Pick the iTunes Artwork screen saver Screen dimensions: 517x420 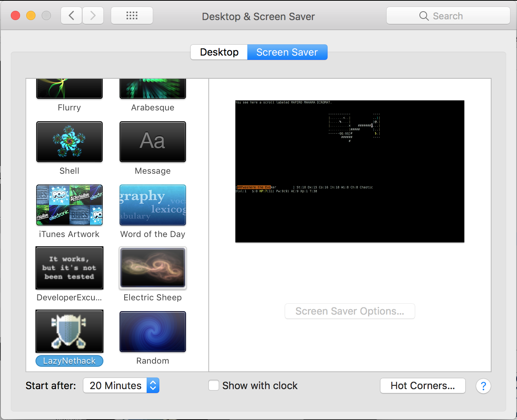click(69, 205)
